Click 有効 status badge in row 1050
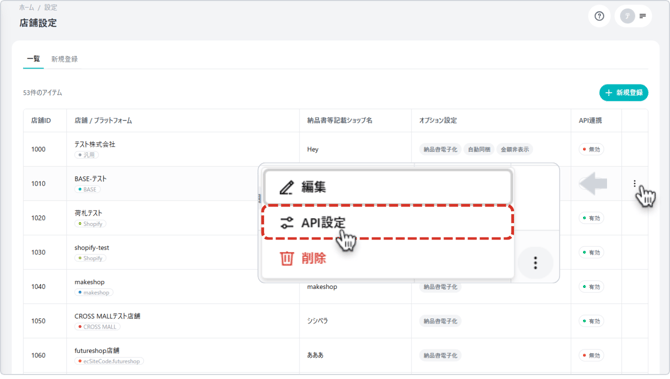Viewport: 670px width, 379px height. [x=591, y=321]
